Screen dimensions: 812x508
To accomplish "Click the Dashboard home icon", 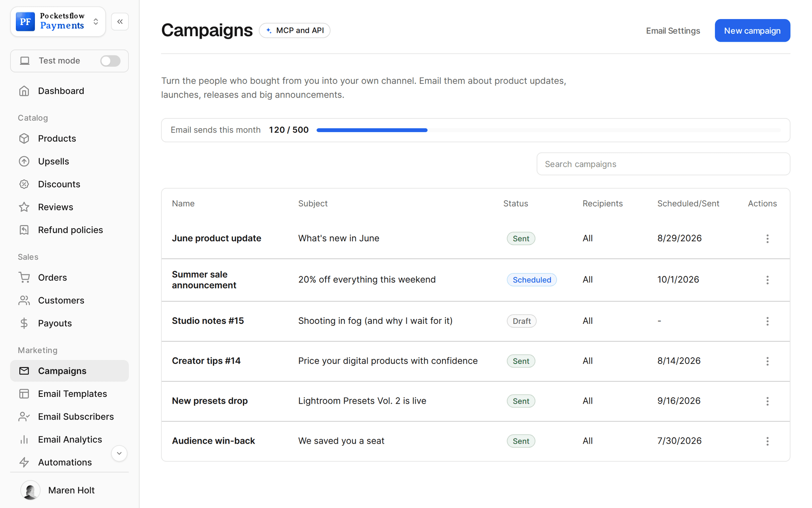I will (24, 91).
